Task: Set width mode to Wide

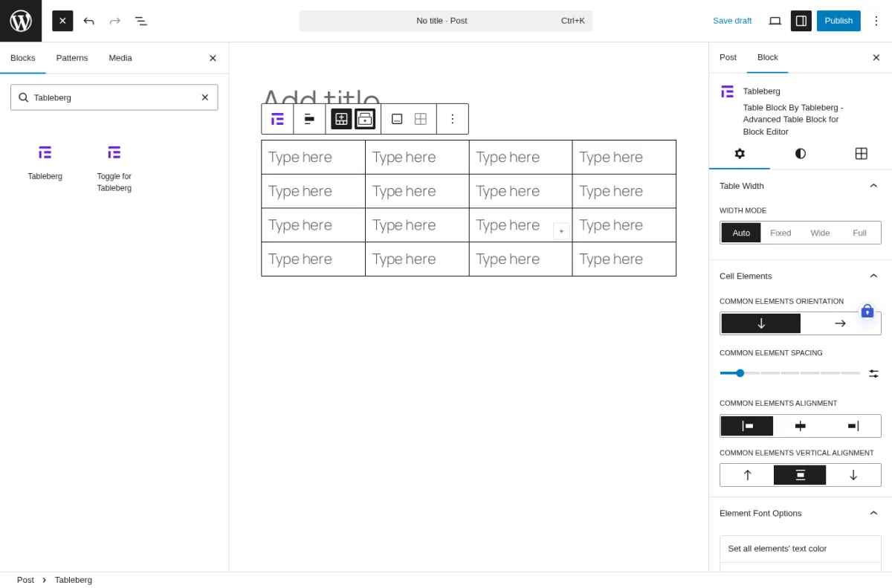Action: pos(820,233)
